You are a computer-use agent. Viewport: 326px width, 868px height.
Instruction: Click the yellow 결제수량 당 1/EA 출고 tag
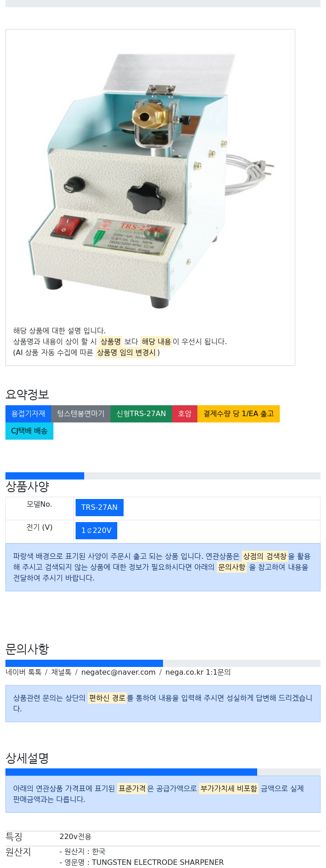point(239,414)
